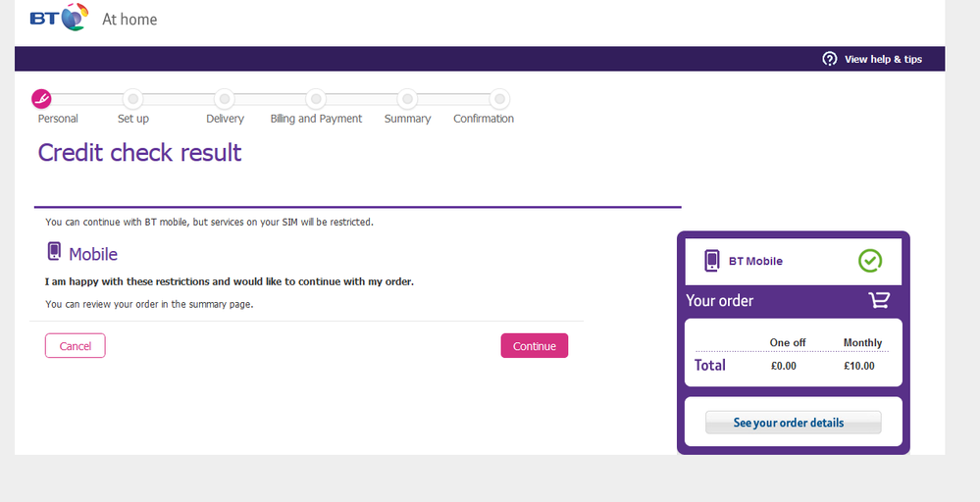Image resolution: width=980 pixels, height=502 pixels.
Task: Click the help question mark icon
Action: pos(830,59)
